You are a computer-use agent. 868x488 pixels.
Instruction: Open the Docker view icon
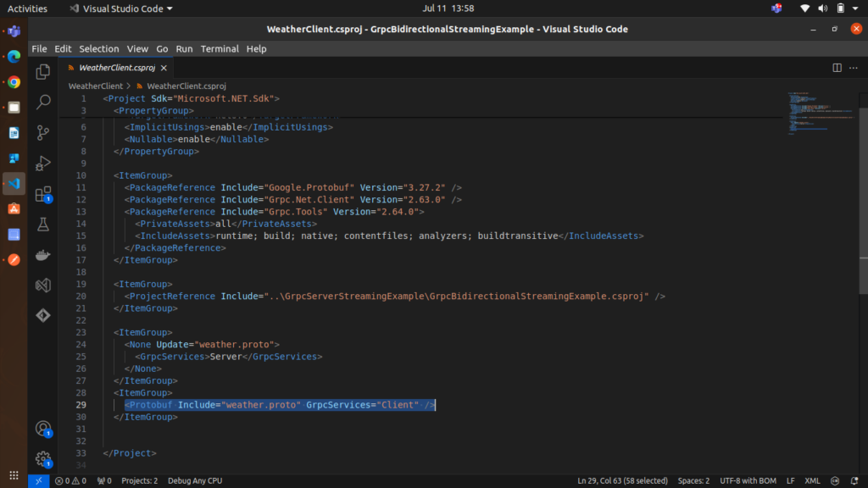[x=43, y=255]
